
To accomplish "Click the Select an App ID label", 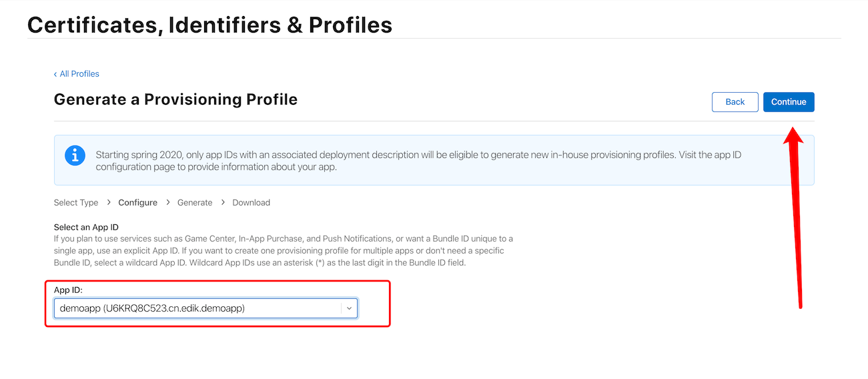I will 86,228.
